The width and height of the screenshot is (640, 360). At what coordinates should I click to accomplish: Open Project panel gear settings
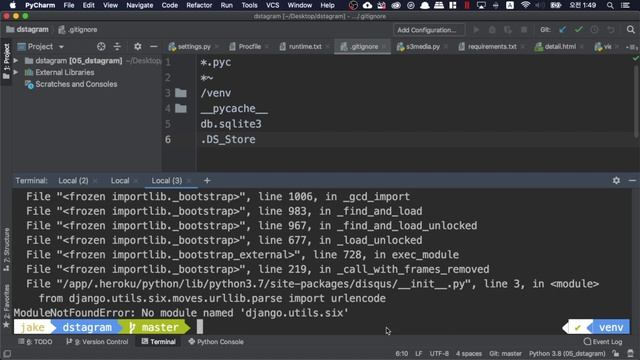[138, 47]
